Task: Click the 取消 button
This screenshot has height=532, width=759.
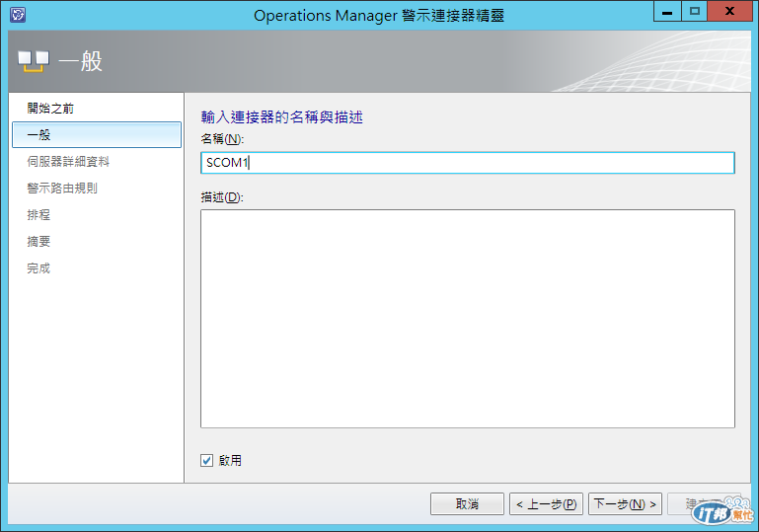Action: [467, 504]
